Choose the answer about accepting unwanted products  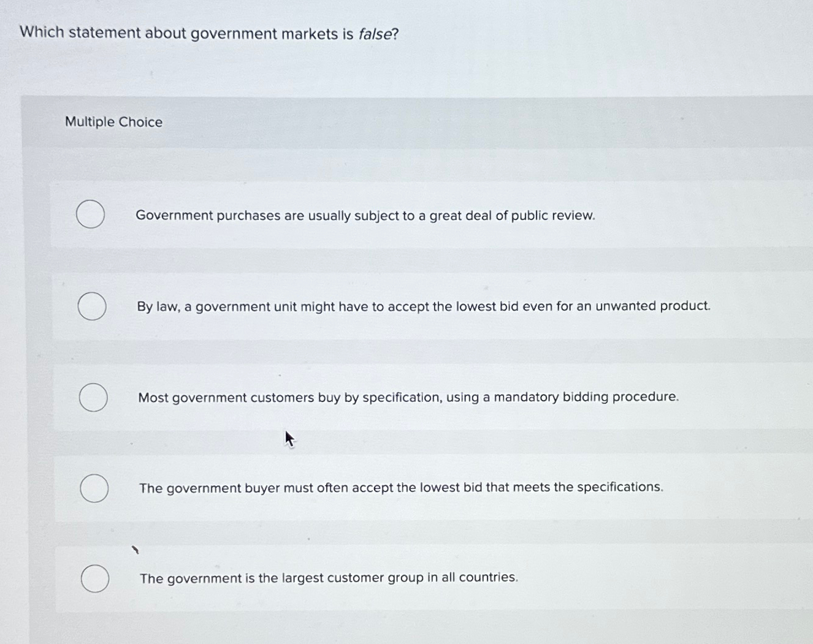pyautogui.click(x=424, y=306)
